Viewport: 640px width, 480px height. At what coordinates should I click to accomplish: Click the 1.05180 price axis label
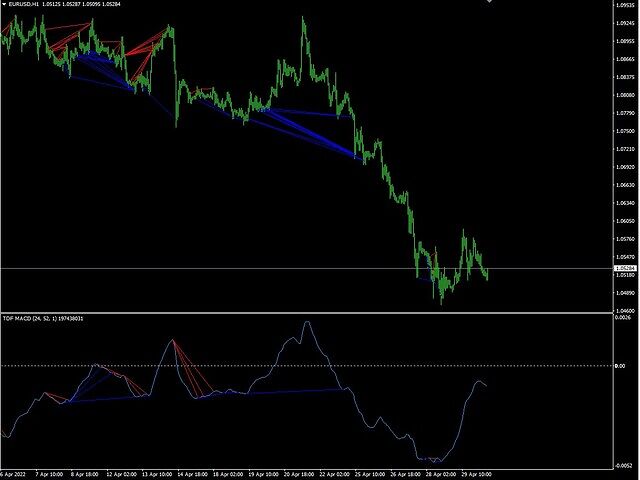click(625, 275)
